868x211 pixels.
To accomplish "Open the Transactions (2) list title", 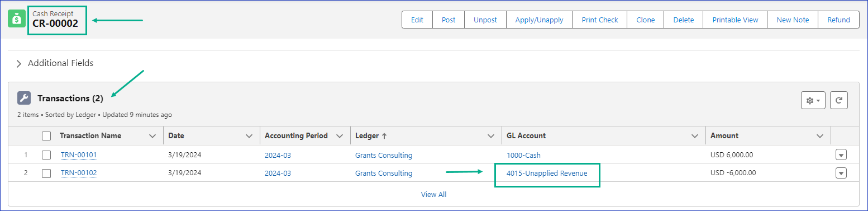I will [70, 99].
